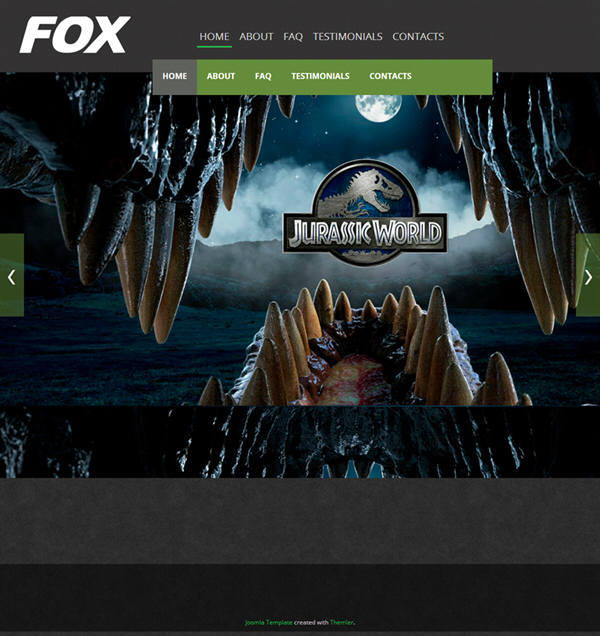
Task: Open TESTIMONIALS in top dark menu
Action: 348,37
